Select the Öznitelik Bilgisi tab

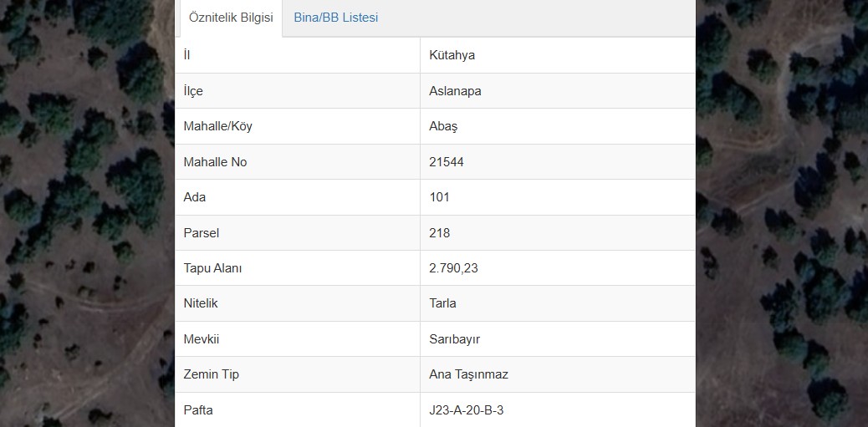click(x=231, y=18)
